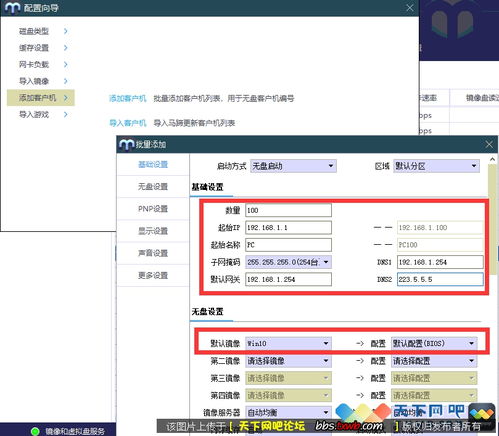Click the end IP field 192.168.1.100

pos(440,228)
